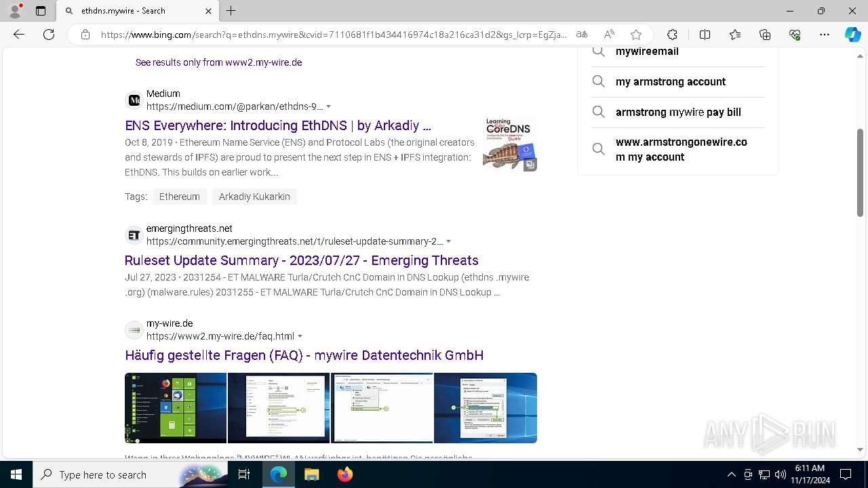Click the translate page icon
The width and height of the screenshot is (868, 488).
coord(582,35)
